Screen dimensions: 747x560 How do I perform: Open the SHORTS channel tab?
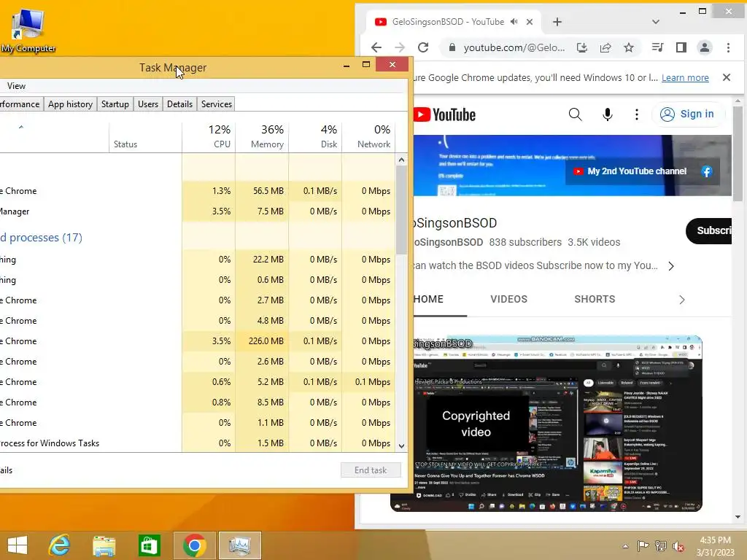[595, 299]
